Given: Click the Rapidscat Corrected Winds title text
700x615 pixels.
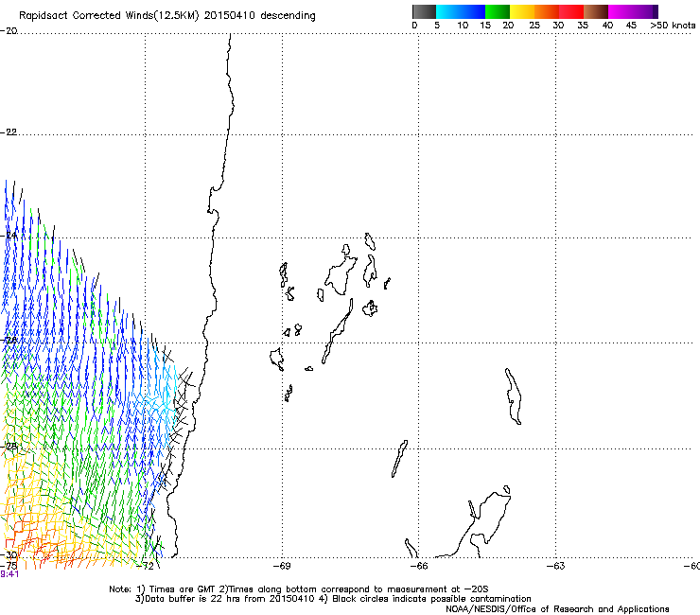Looking at the screenshot, I should (167, 16).
